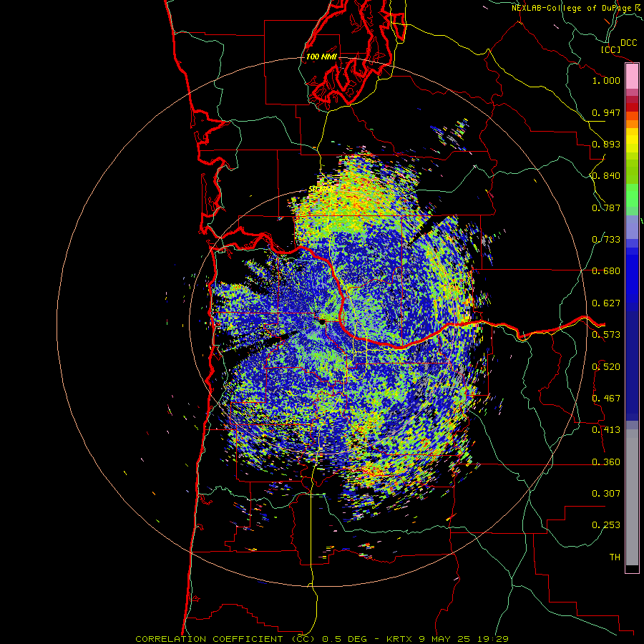Click the 0.573 scale value
Image resolution: width=644 pixels, height=644 pixels.
click(606, 335)
